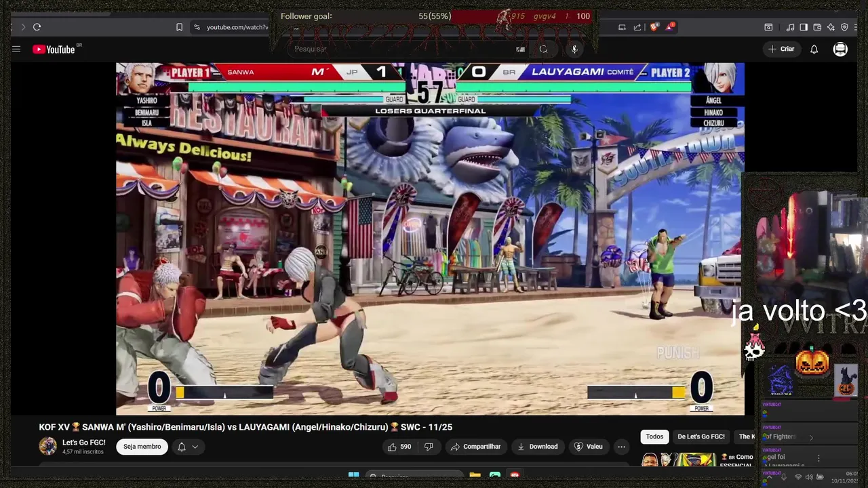Share this page via address bar icon
The width and height of the screenshot is (868, 488).
(x=637, y=27)
